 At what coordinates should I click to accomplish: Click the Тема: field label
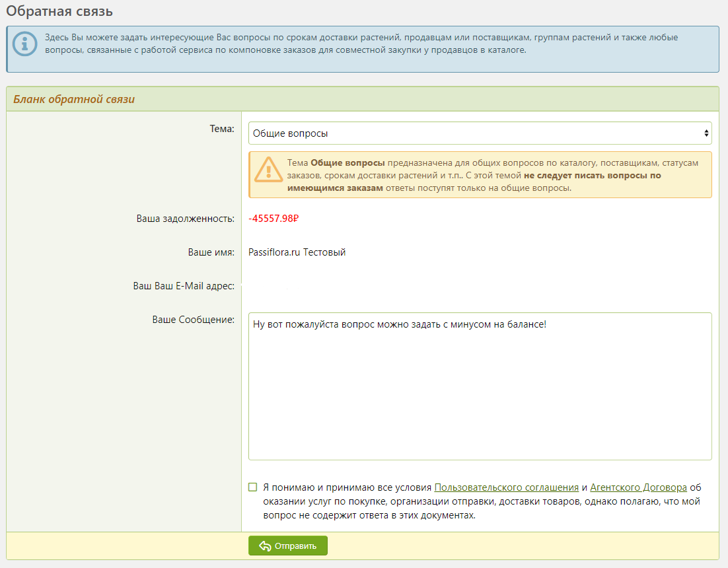tap(221, 129)
